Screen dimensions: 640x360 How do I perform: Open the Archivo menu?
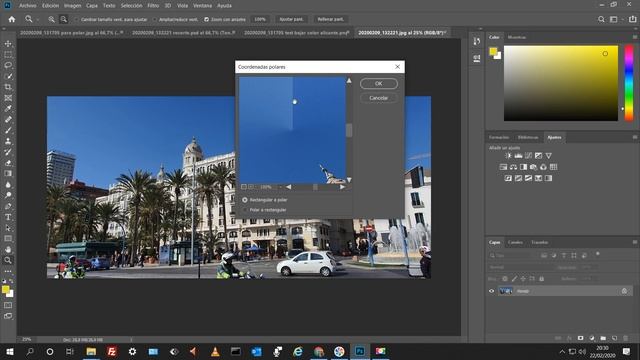(x=28, y=6)
